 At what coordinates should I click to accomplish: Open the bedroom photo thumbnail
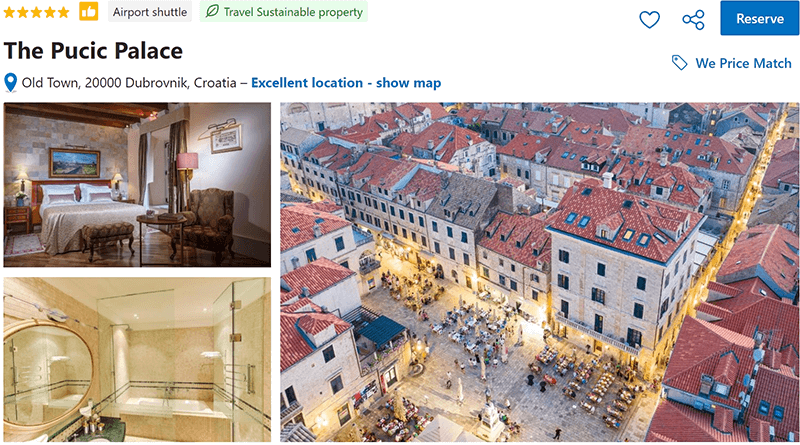[x=137, y=185]
